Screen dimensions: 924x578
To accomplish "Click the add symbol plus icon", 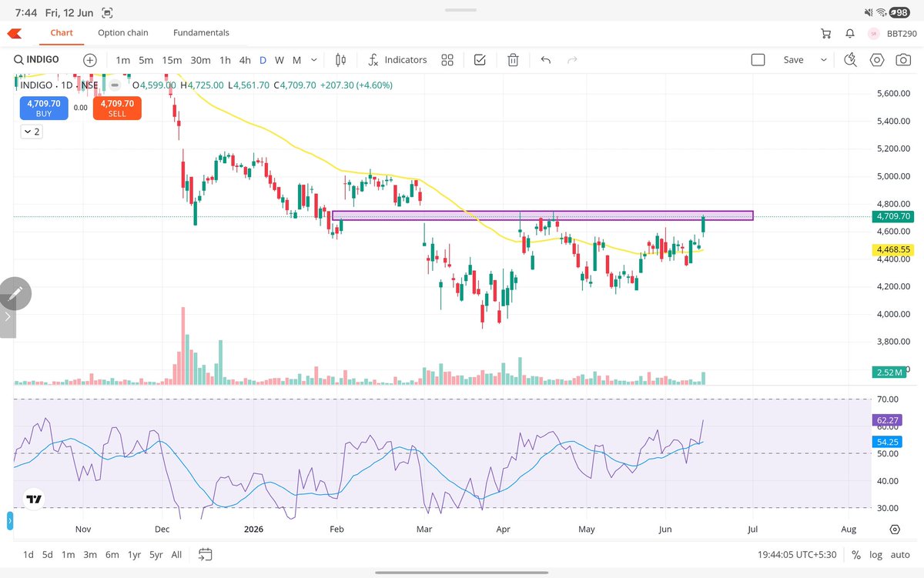I will point(90,59).
